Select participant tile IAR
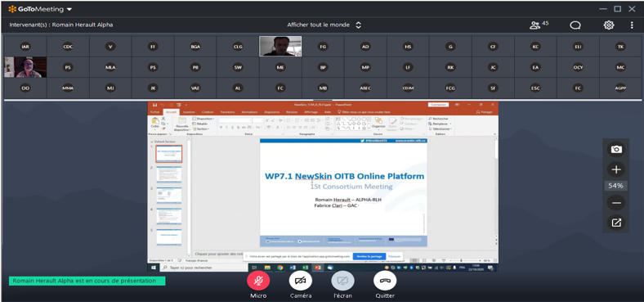The height and width of the screenshot is (302, 644). 25,47
